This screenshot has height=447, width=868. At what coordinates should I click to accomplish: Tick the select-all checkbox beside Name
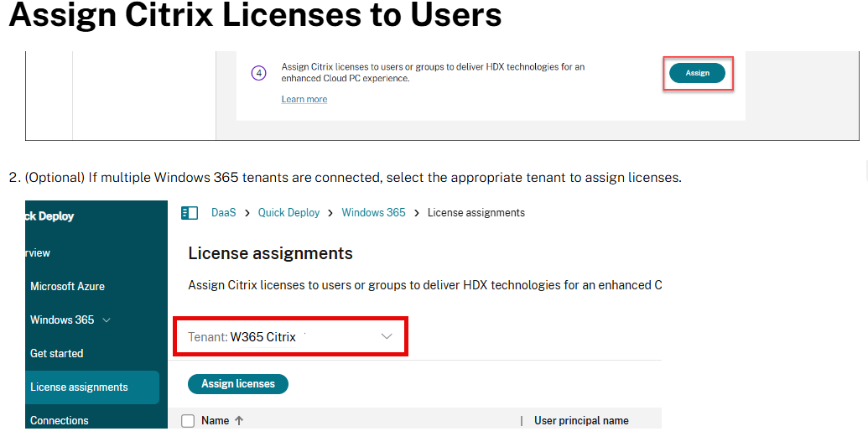click(x=188, y=421)
